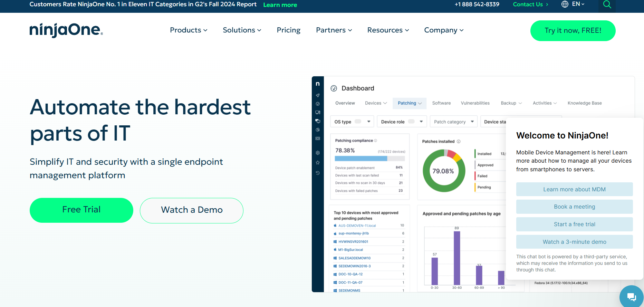The image size is (644, 307).
Task: Select the Patching tab
Action: click(x=410, y=103)
